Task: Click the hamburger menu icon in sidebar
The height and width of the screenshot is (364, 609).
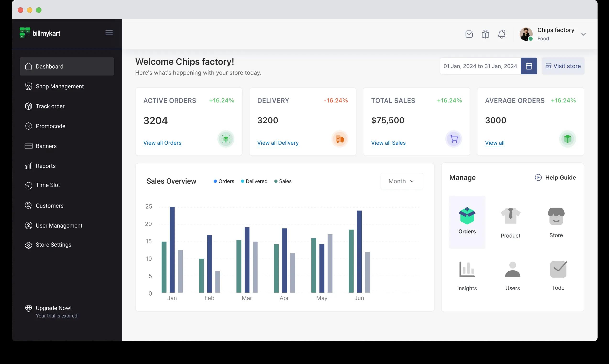Action: pyautogui.click(x=109, y=33)
